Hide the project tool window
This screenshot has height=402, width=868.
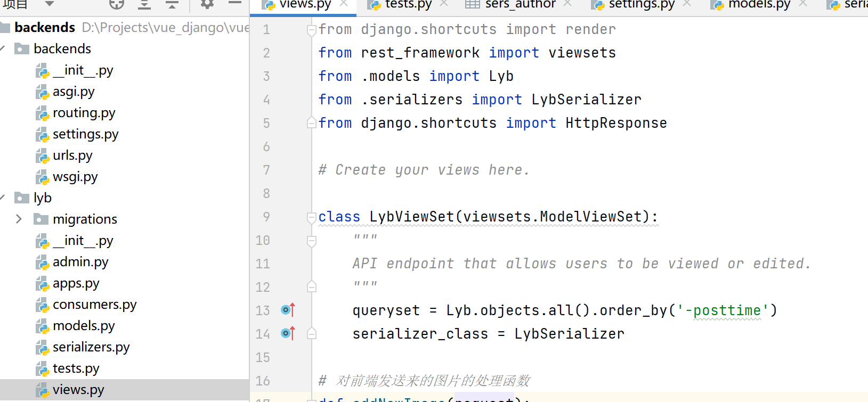pyautogui.click(x=234, y=3)
